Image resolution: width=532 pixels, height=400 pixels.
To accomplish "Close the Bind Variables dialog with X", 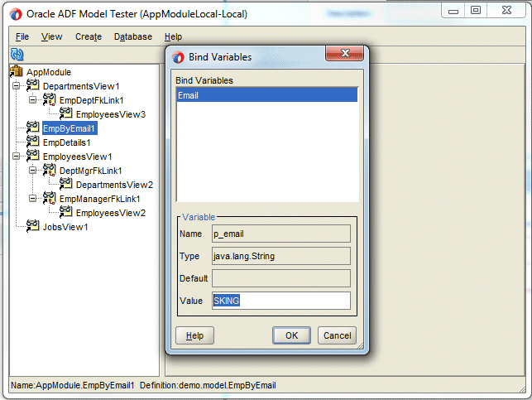I will pyautogui.click(x=345, y=53).
